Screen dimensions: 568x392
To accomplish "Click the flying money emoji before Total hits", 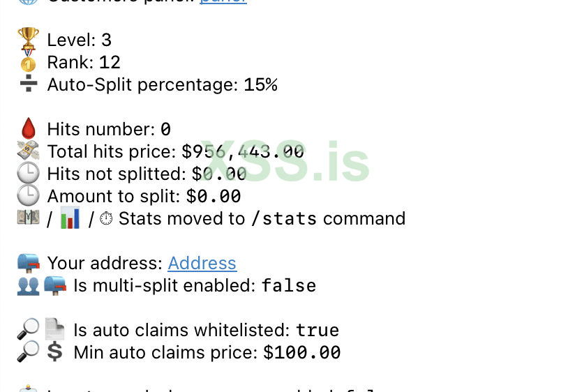I will pos(28,151).
